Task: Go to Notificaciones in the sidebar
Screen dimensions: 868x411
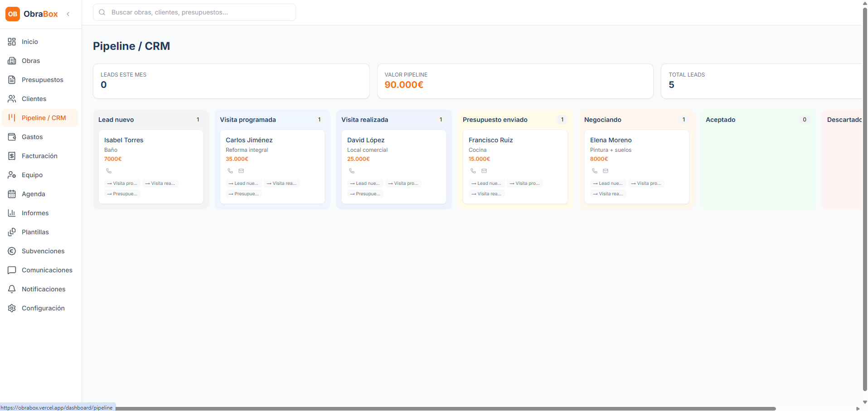Action: (x=40, y=289)
